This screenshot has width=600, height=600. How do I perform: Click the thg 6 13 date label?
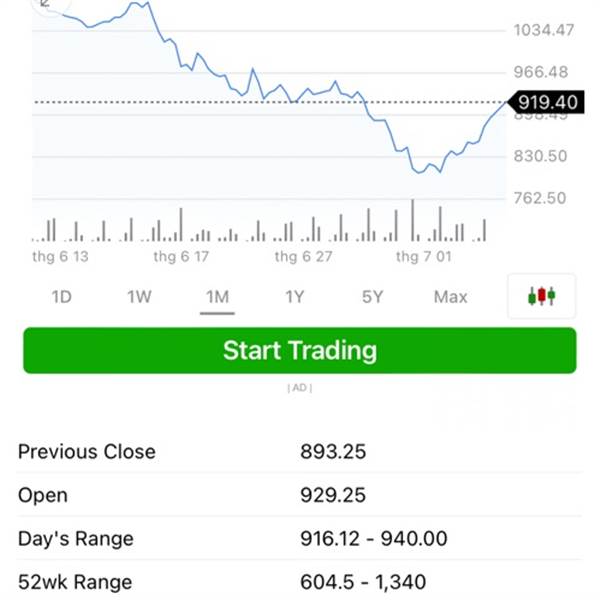tap(60, 257)
